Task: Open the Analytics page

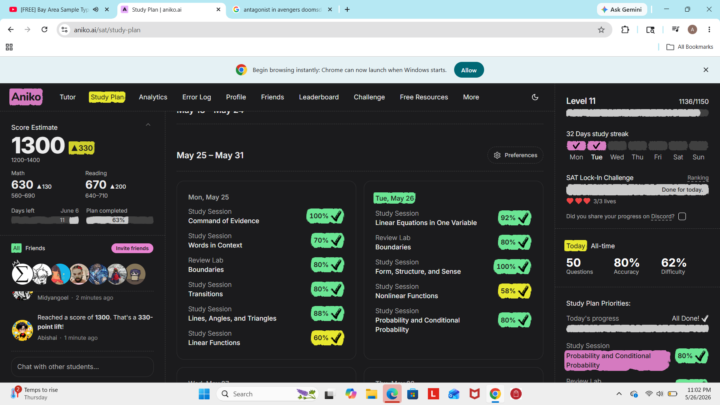Action: (x=153, y=97)
